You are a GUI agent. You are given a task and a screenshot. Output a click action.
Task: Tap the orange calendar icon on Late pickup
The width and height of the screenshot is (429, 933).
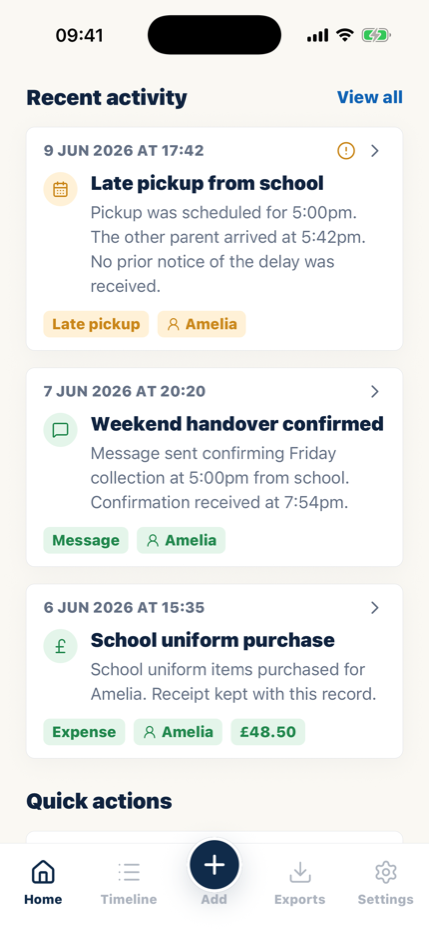pyautogui.click(x=60, y=189)
